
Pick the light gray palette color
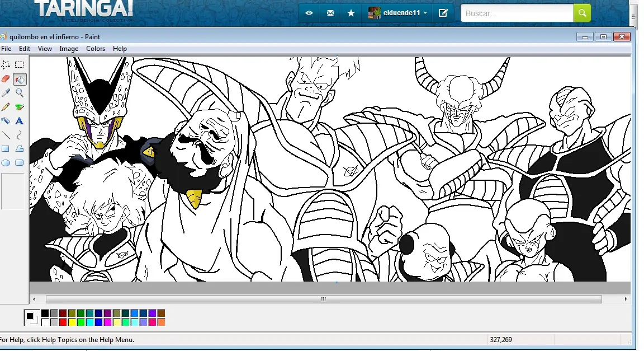[x=54, y=322]
